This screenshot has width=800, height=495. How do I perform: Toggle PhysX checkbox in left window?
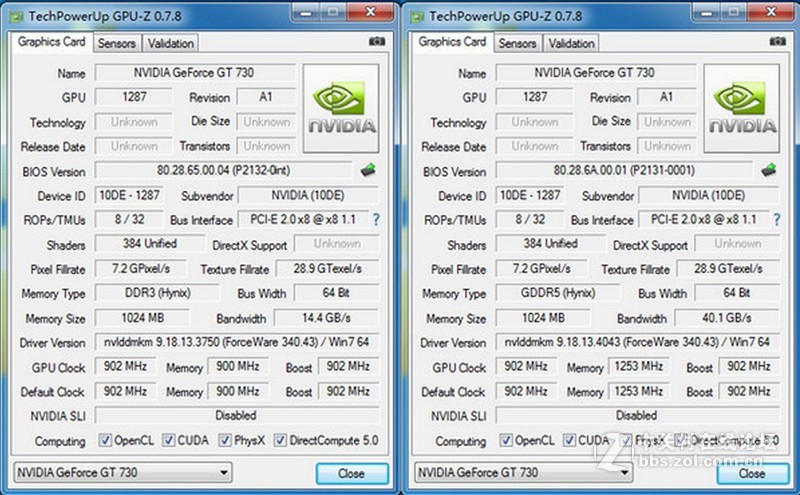[224, 440]
